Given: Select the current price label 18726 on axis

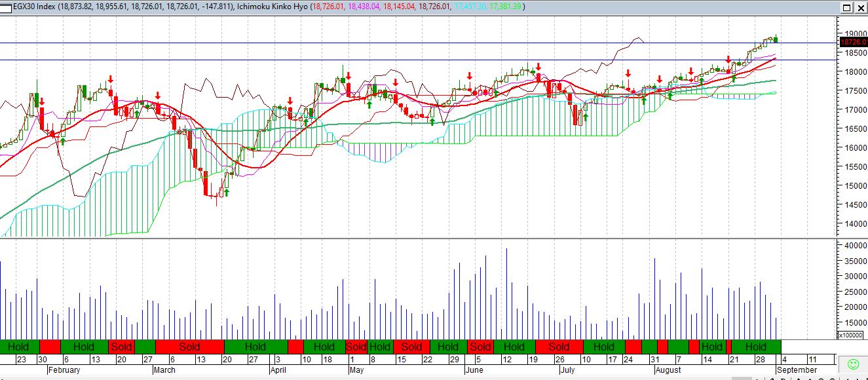Looking at the screenshot, I should 853,42.
